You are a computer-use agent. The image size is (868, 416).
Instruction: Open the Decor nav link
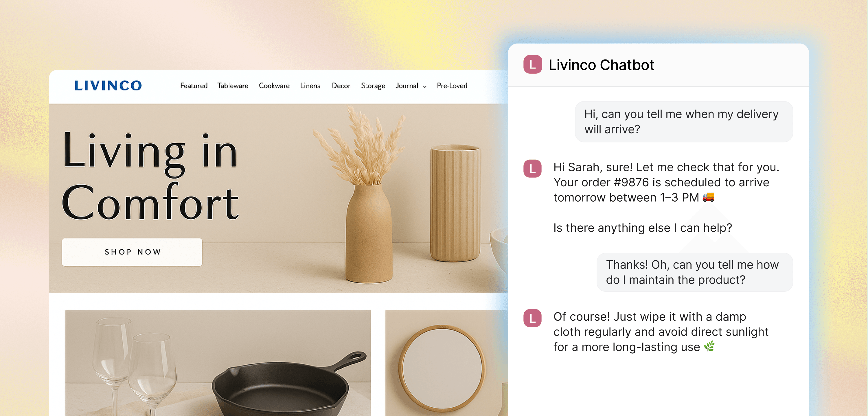tap(341, 86)
